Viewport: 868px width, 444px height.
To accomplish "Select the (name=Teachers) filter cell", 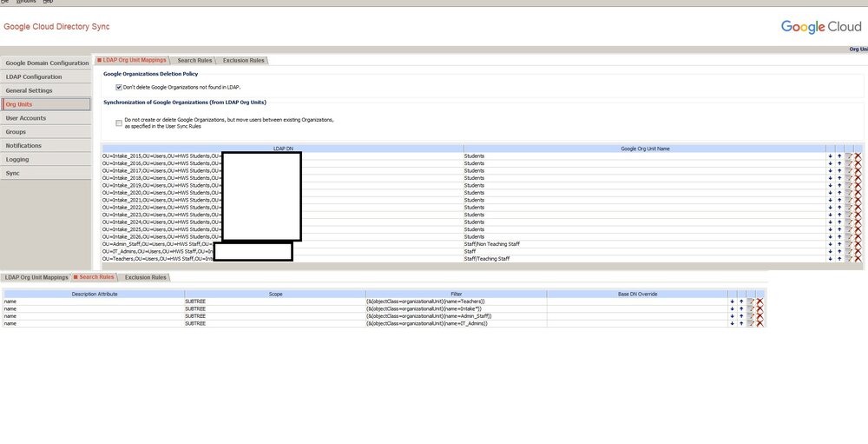I will pyautogui.click(x=457, y=302).
